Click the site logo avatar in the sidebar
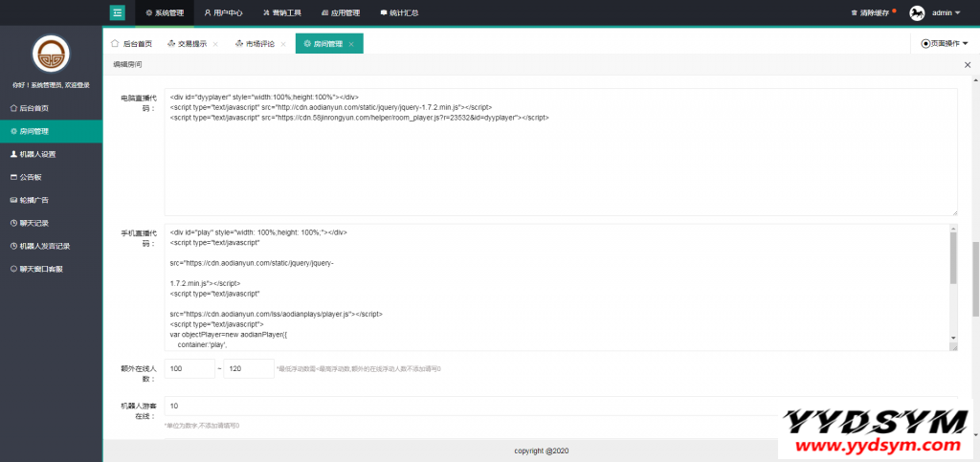The width and height of the screenshot is (980, 462). 51,55
